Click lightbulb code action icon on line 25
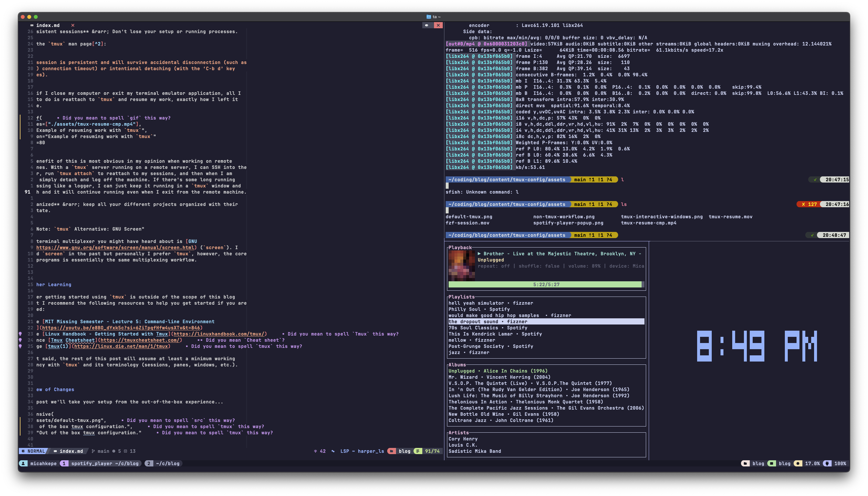Screen dimensions: 868x496 click(20, 346)
